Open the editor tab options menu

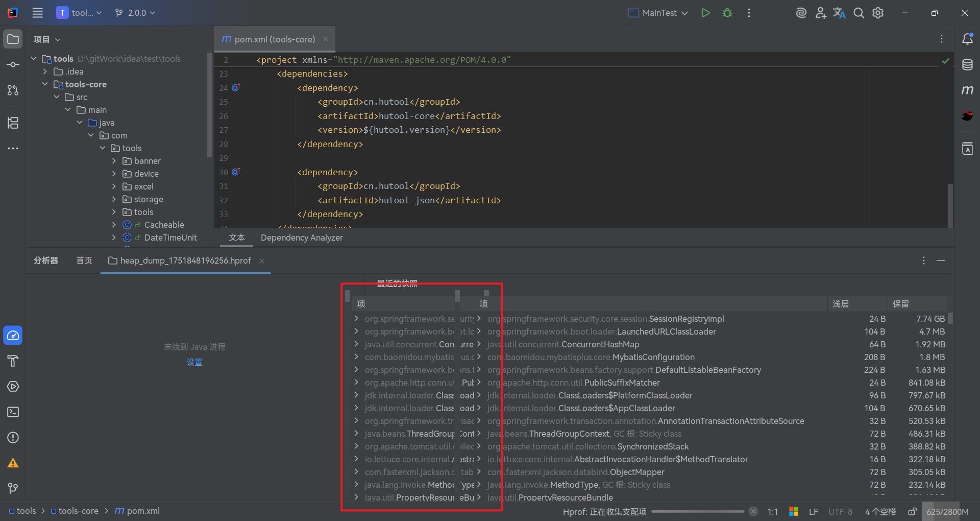coord(942,39)
